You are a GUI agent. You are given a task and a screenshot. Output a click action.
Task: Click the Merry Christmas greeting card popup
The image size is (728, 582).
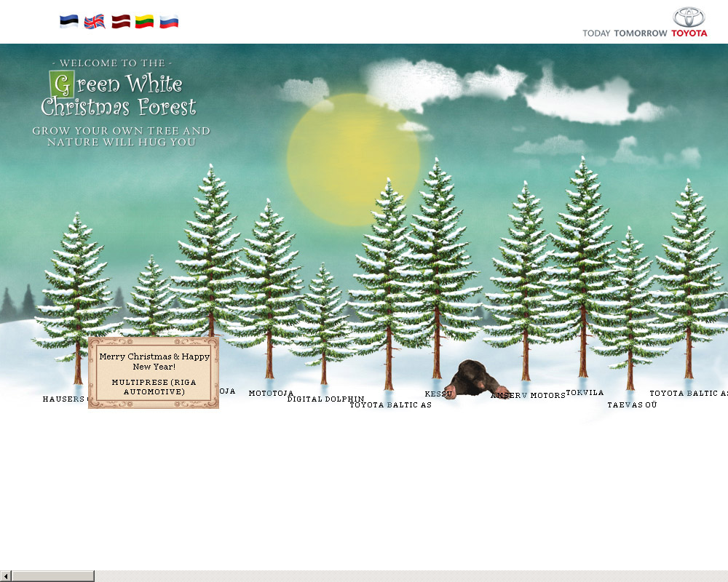point(154,372)
